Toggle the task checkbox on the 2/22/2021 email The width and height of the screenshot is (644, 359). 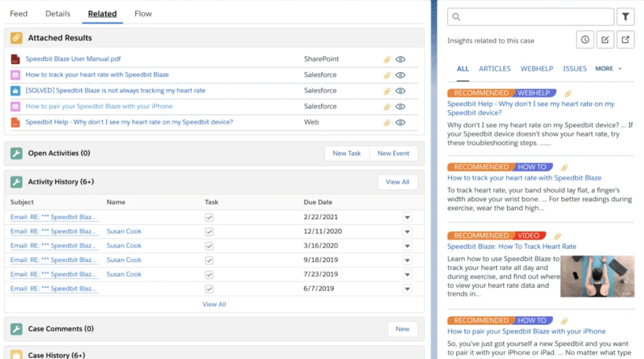209,217
